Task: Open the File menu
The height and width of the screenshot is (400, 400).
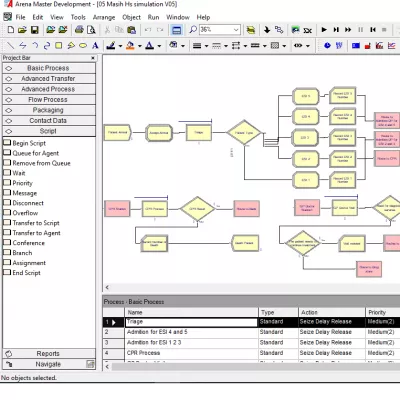Action: (x=20, y=17)
